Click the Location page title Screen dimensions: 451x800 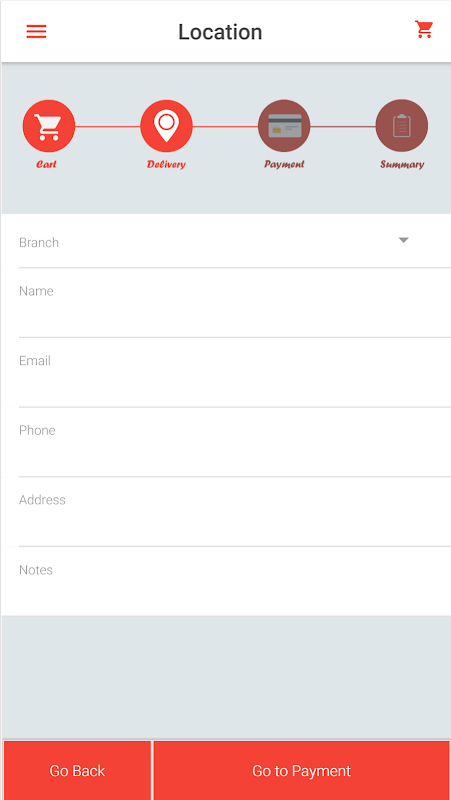pyautogui.click(x=220, y=32)
